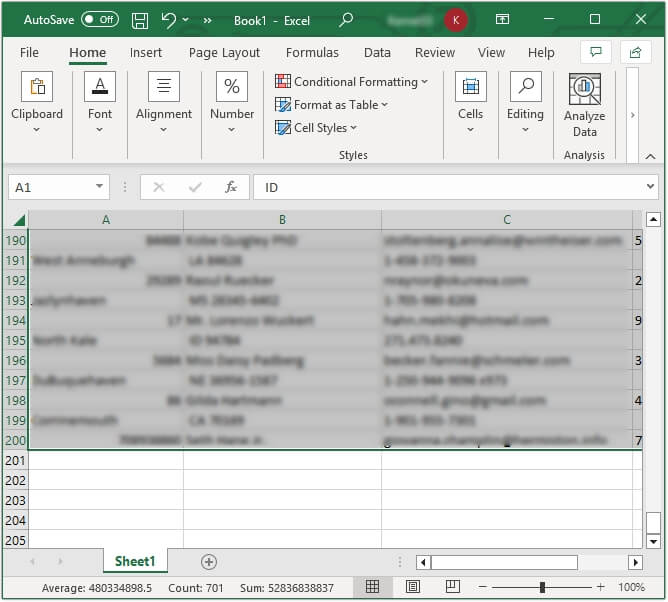This screenshot has width=668, height=602.
Task: Click the zoom slider handle
Action: pos(542,588)
